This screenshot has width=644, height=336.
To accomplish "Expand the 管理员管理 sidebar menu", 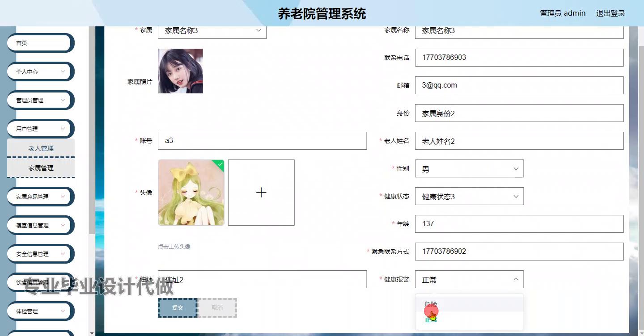I will pyautogui.click(x=40, y=100).
